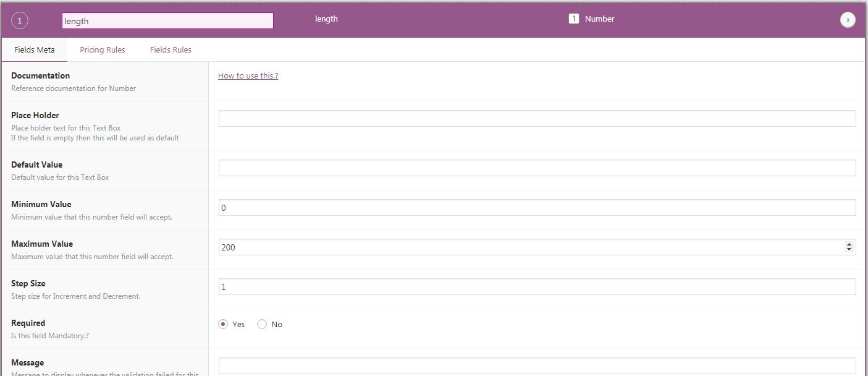Click the Number field type icon

pyautogui.click(x=573, y=19)
